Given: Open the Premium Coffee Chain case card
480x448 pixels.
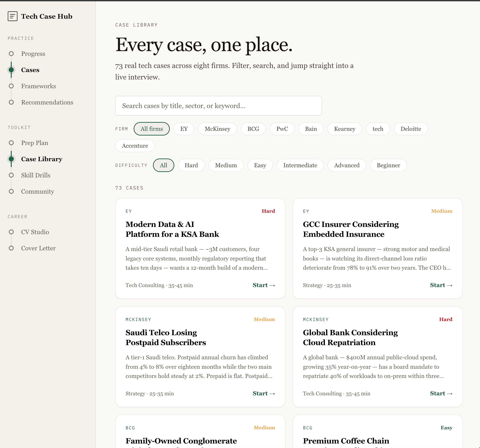Looking at the screenshot, I should [x=378, y=432].
